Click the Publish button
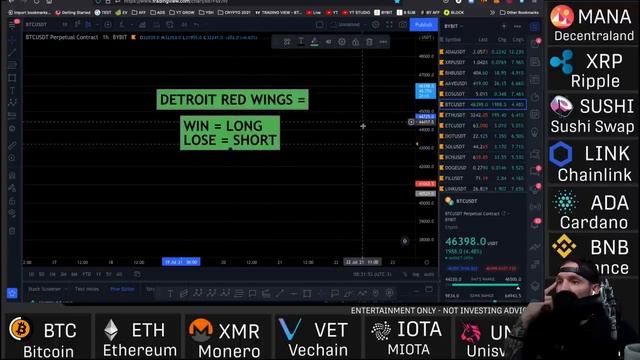This screenshot has width=640, height=360. pos(423,25)
